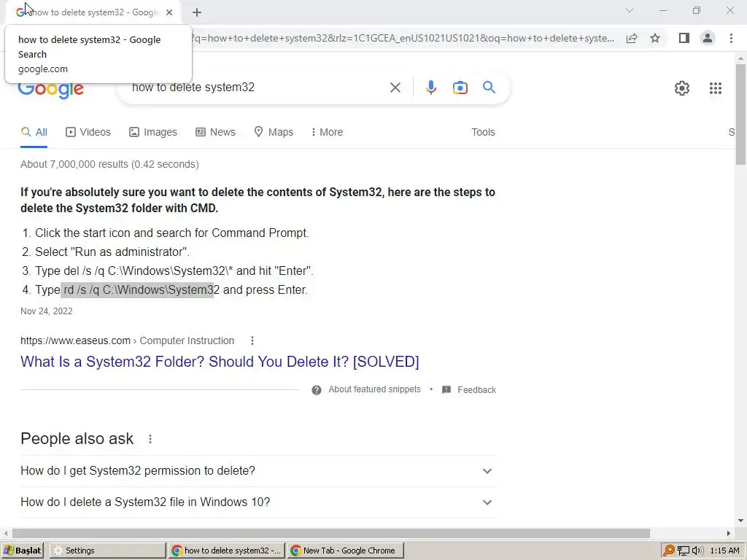The width and height of the screenshot is (747, 560).
Task: Switch to News results tab
Action: pos(215,132)
